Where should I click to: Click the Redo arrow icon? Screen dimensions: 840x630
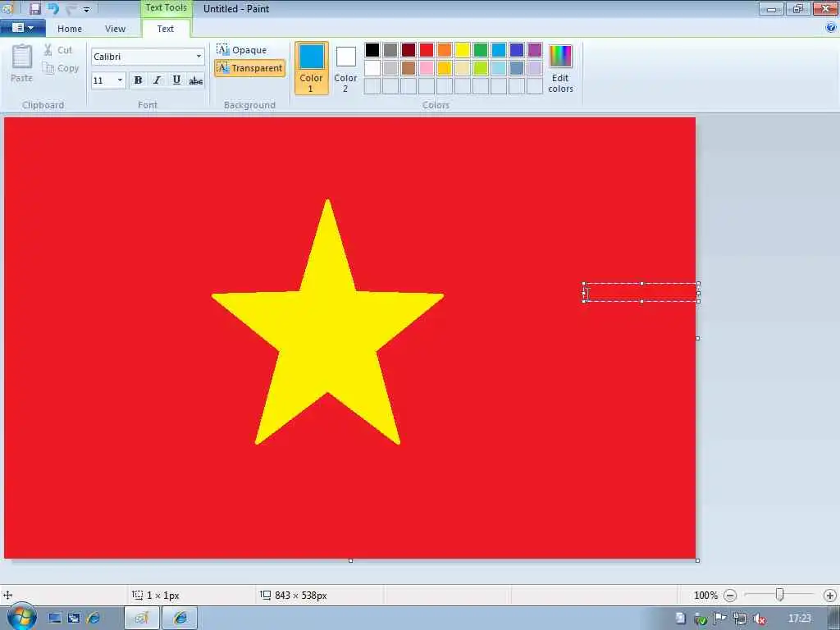tap(71, 8)
